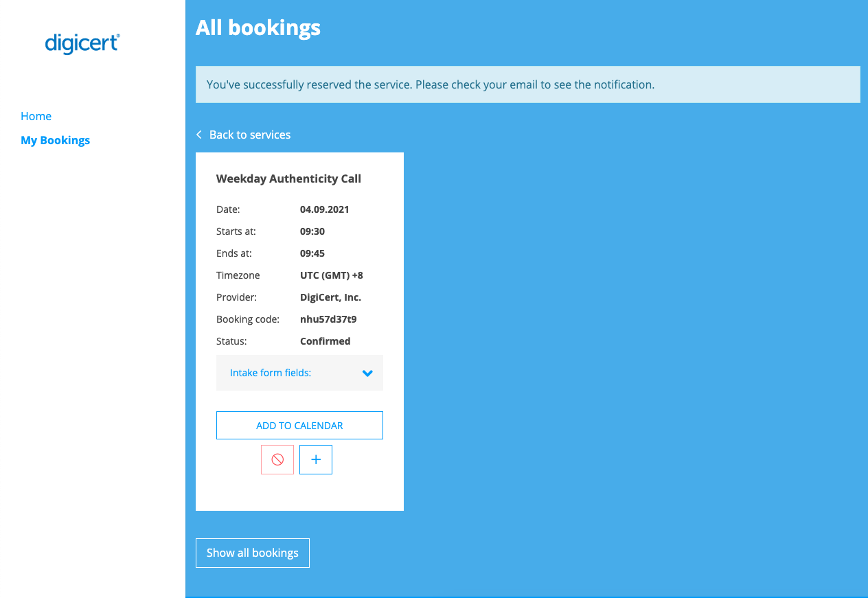The image size is (868, 598).
Task: Click the DigiCert logo
Action: (82, 43)
